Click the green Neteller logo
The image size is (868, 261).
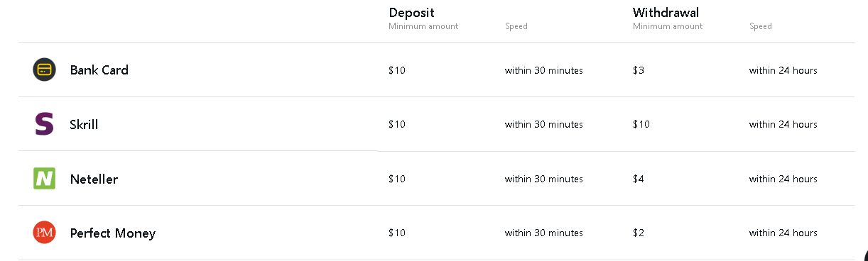point(44,179)
